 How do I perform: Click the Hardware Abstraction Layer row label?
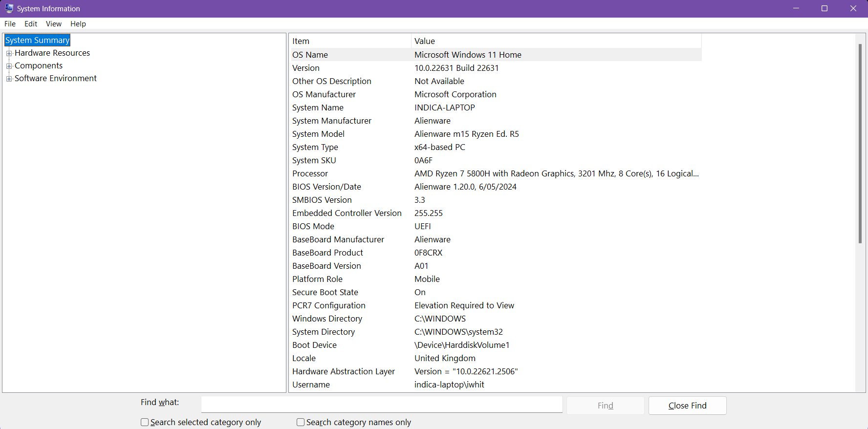coord(344,371)
